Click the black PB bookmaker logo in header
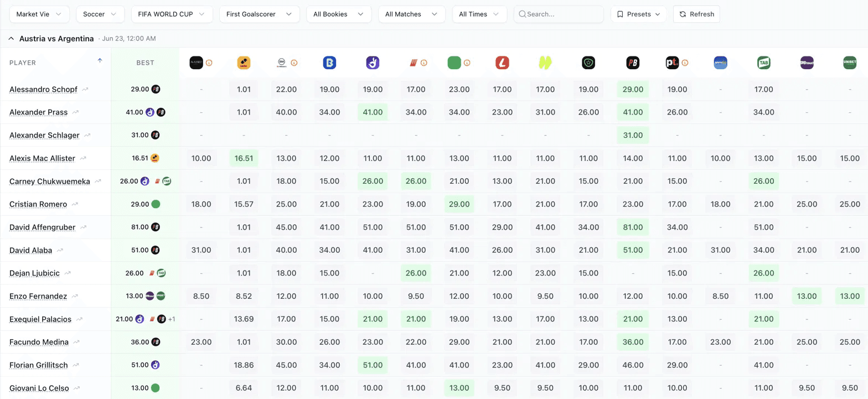 (x=633, y=63)
